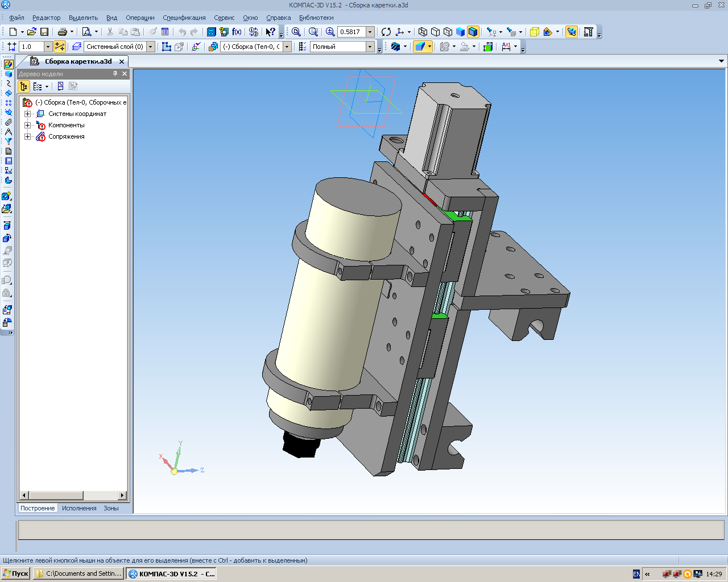Toggle shaded with edges display mode
Screen dimensions: 728x582
(x=473, y=32)
